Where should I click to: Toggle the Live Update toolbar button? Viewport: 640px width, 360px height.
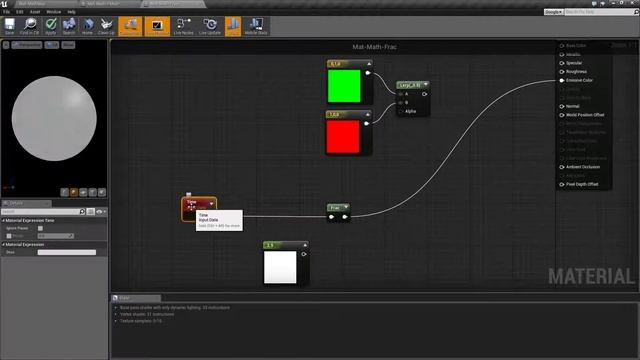[210, 27]
